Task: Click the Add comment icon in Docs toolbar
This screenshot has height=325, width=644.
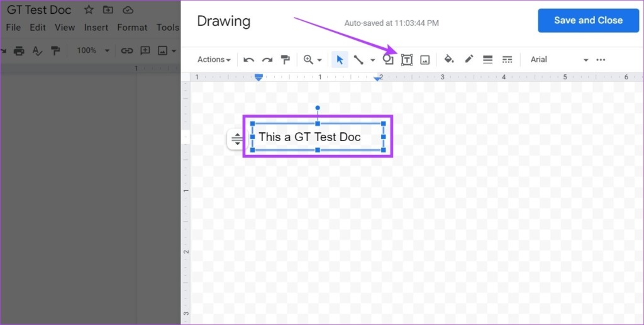Action: [x=145, y=50]
